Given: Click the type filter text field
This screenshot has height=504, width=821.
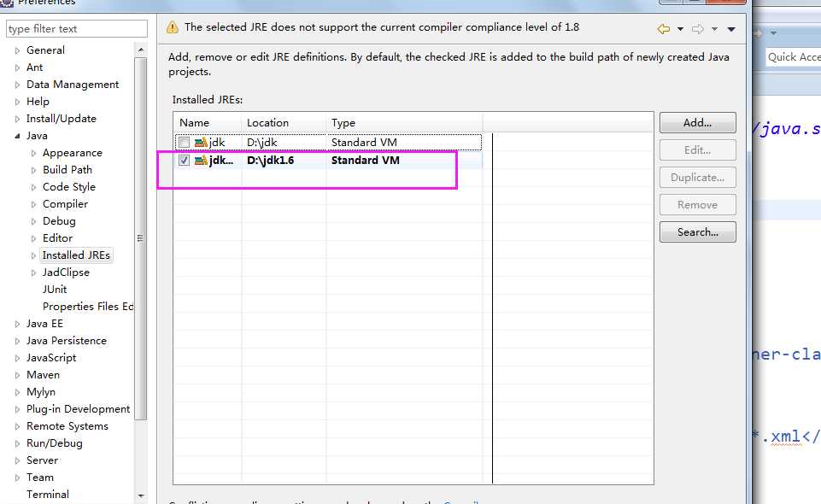Looking at the screenshot, I should pyautogui.click(x=77, y=29).
